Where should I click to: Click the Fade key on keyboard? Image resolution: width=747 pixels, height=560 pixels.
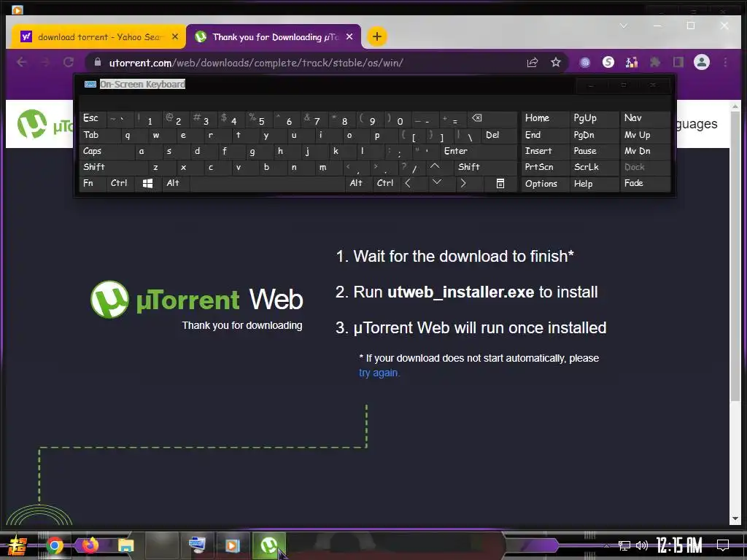click(x=645, y=183)
